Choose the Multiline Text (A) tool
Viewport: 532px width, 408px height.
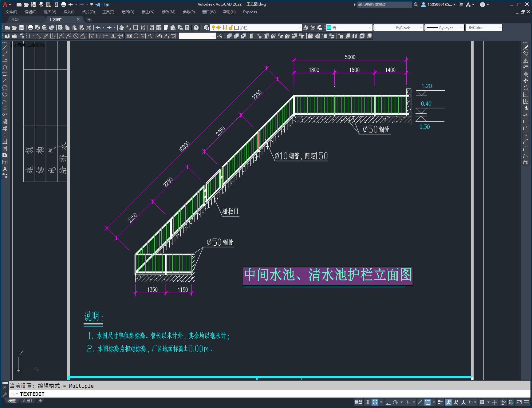click(5, 169)
